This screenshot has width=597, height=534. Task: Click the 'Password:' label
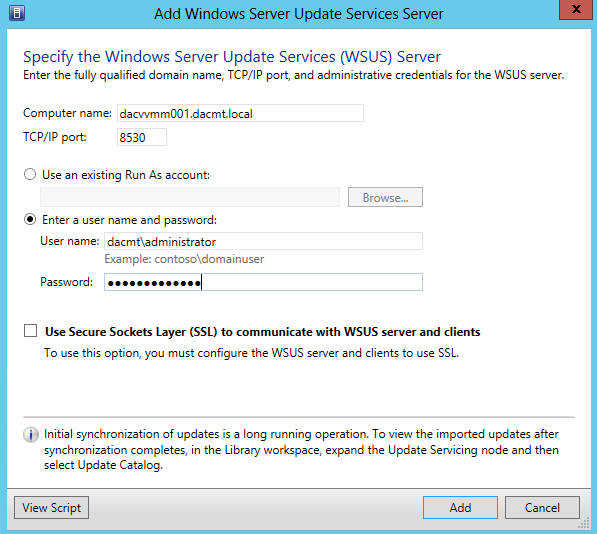pos(67,282)
